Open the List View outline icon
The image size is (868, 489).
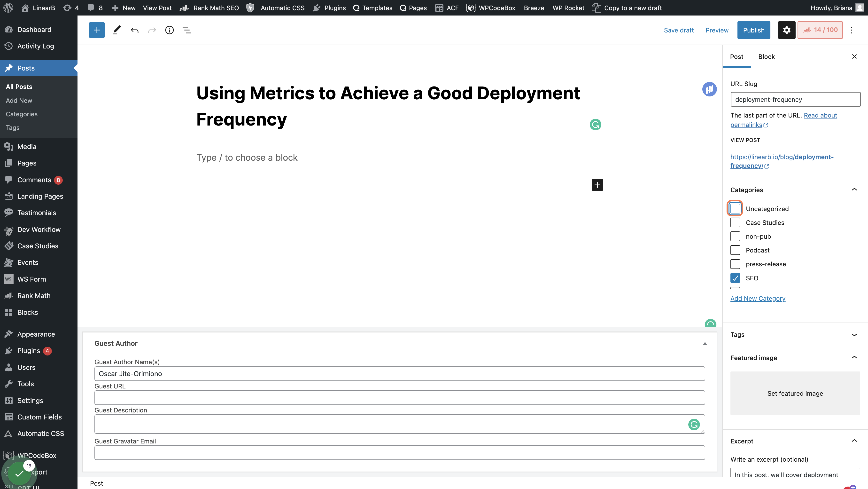187,30
